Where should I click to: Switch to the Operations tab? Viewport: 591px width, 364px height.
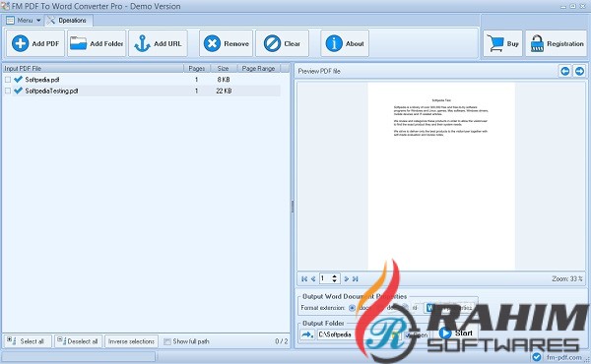(x=68, y=21)
